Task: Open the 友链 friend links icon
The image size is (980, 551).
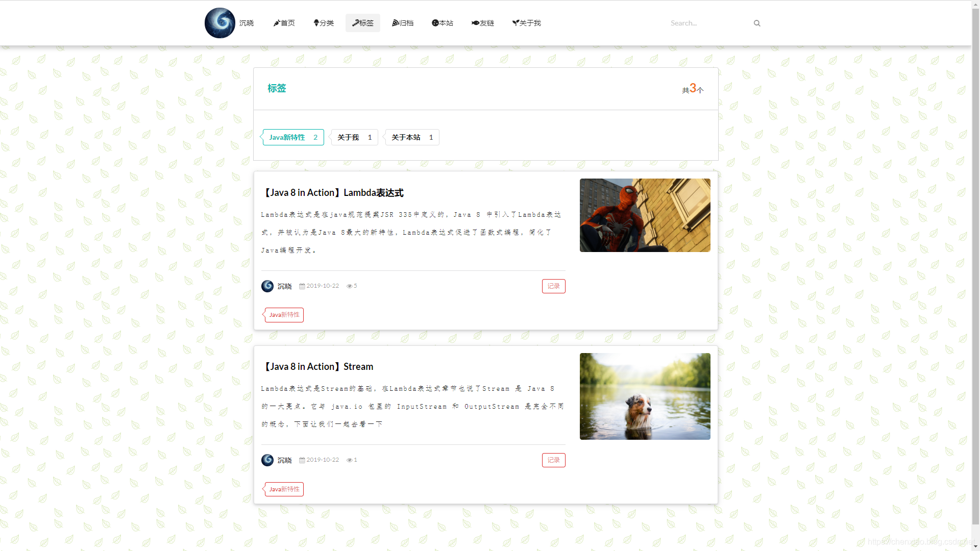Action: [475, 23]
